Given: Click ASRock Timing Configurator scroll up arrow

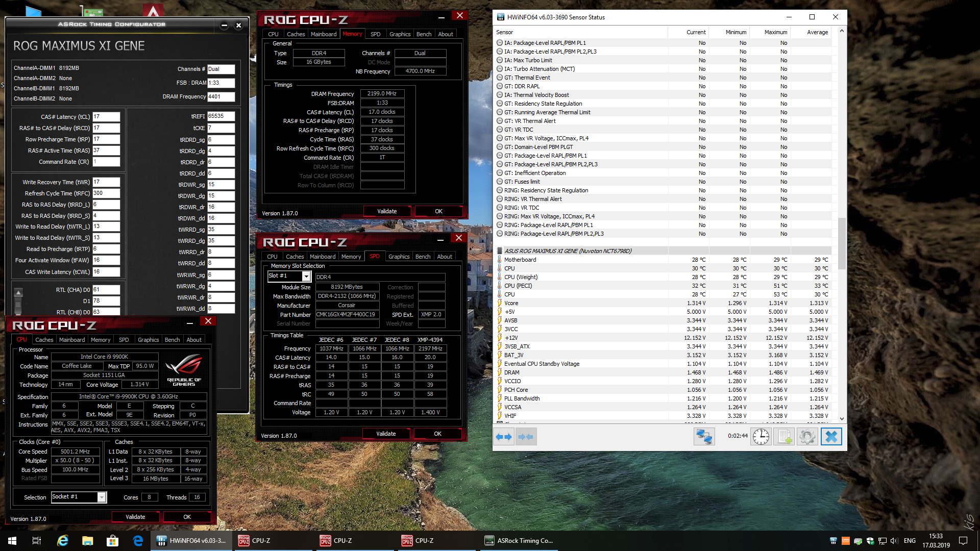Looking at the screenshot, I should pyautogui.click(x=18, y=293).
